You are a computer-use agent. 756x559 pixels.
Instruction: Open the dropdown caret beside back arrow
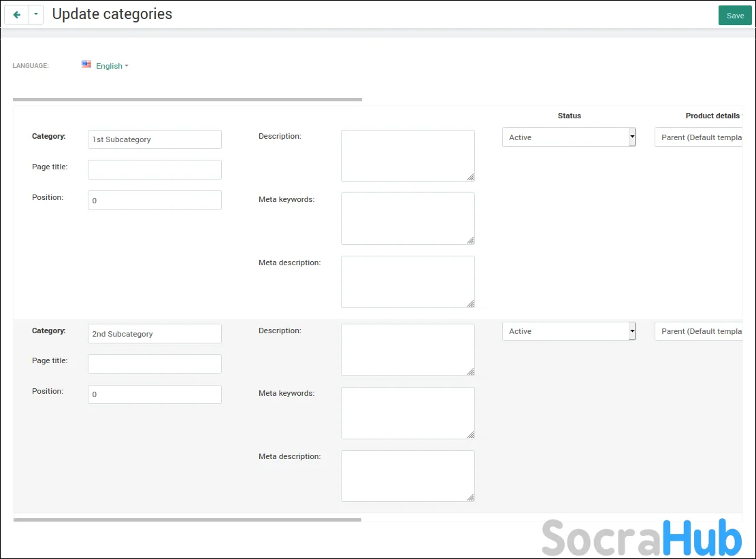[36, 14]
